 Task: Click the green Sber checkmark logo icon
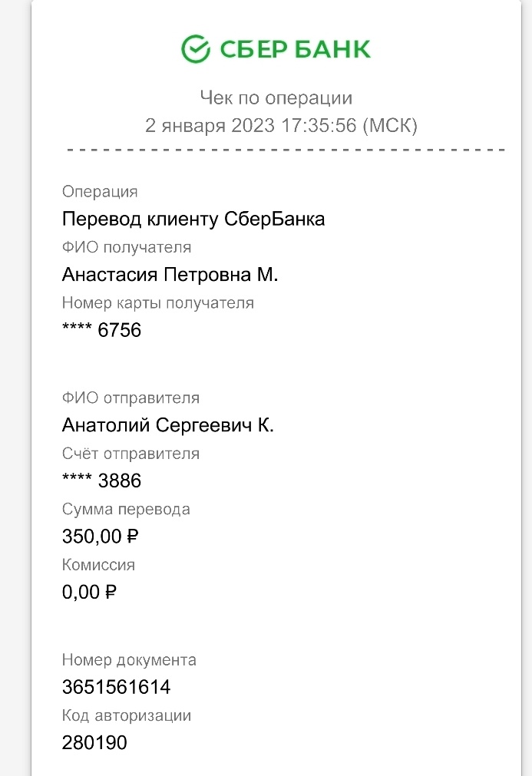196,48
